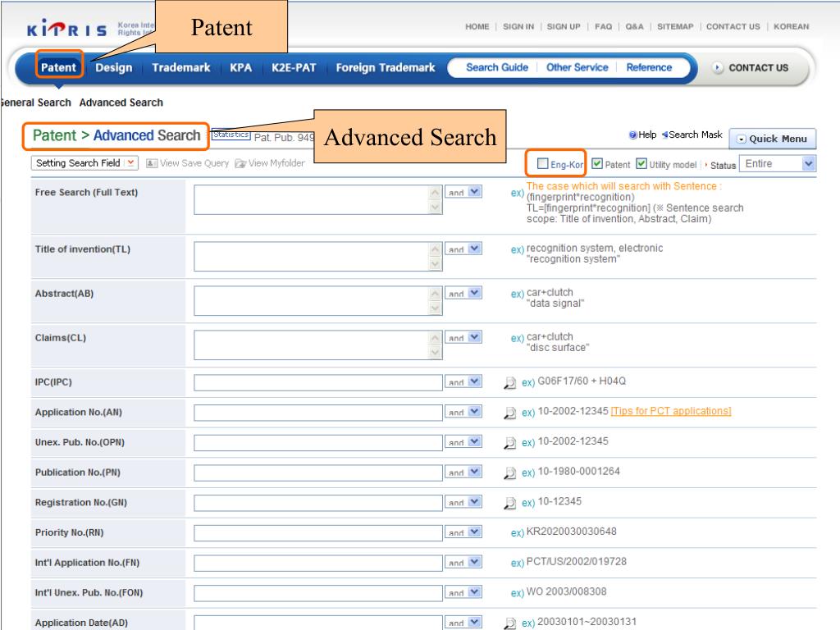This screenshot has width=840, height=630.
Task: Click the Help question-mark icon
Action: [x=632, y=135]
